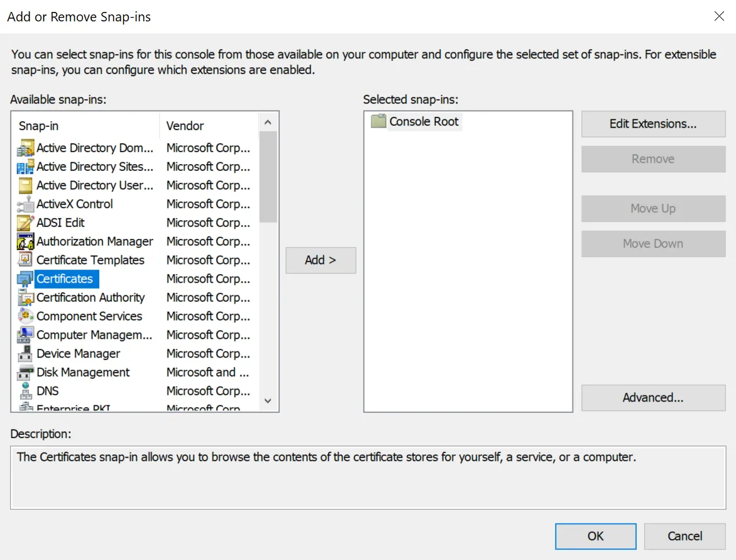
Task: Click the scrollbar up arrow
Action: click(x=268, y=123)
